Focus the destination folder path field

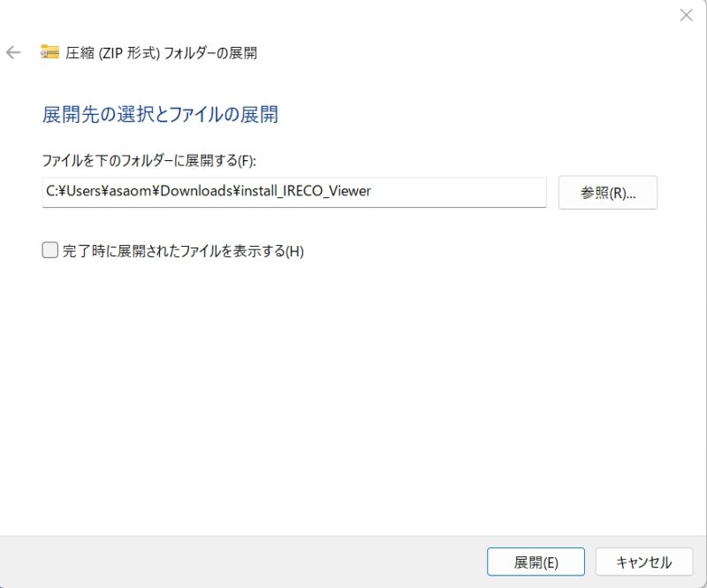293,192
